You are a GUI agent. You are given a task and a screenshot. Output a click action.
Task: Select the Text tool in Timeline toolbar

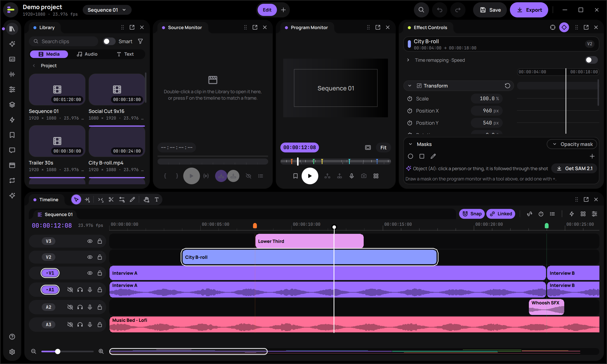point(157,199)
